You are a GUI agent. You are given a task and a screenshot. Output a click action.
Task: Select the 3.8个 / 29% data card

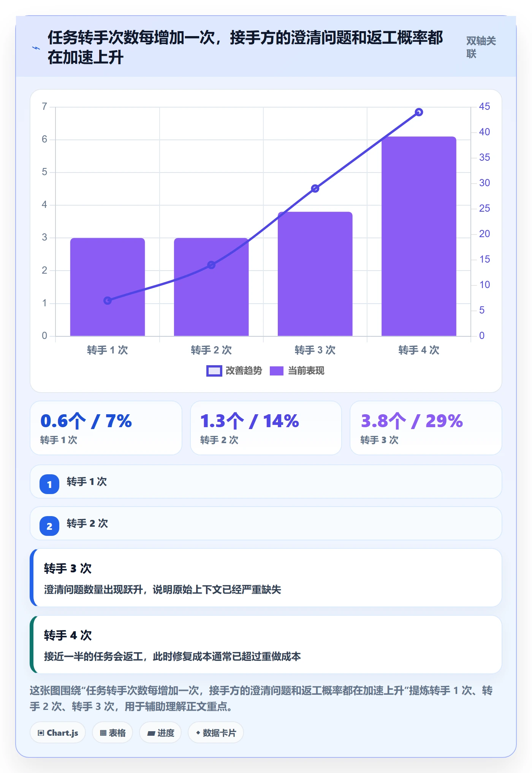[426, 428]
